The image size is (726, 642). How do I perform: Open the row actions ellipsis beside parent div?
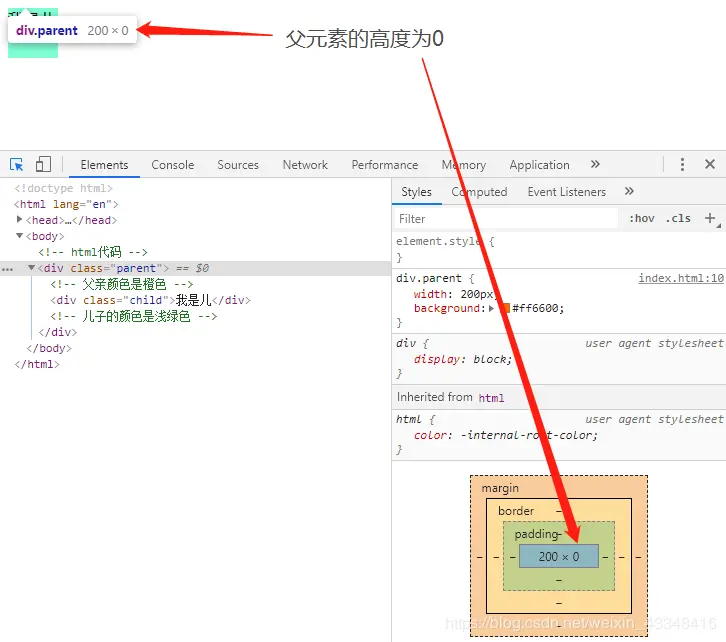(x=7, y=269)
